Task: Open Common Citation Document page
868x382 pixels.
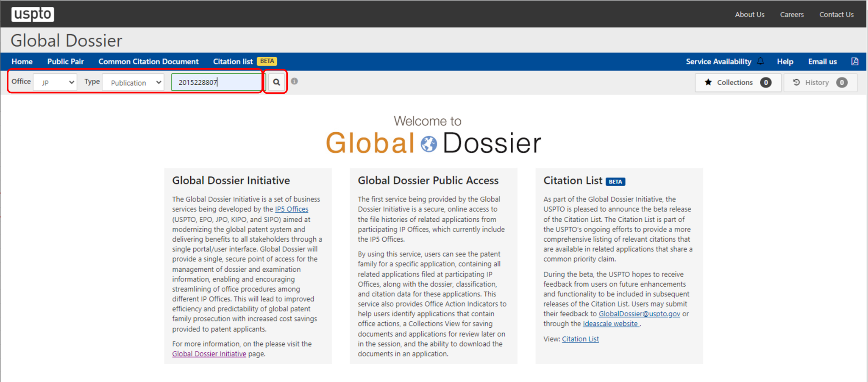Action: pyautogui.click(x=148, y=61)
